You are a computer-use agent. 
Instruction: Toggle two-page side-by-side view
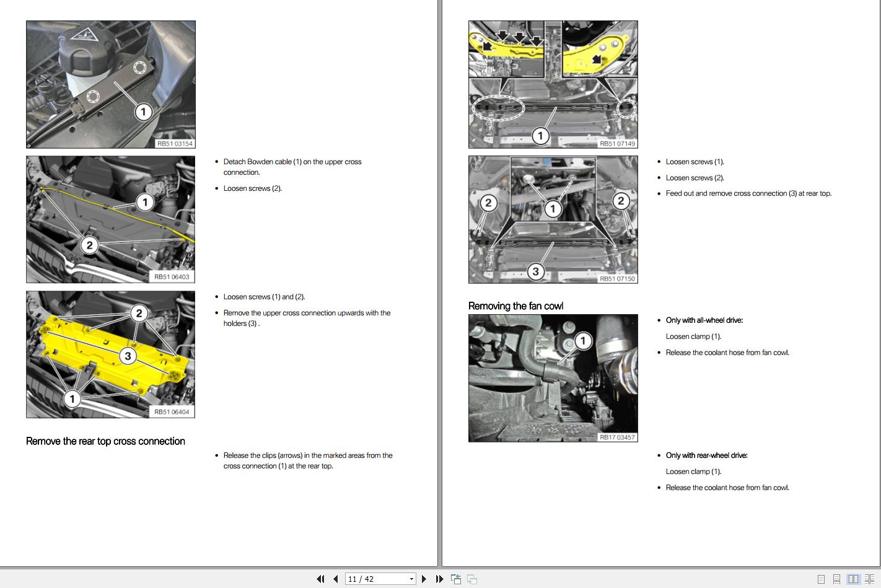point(853,579)
